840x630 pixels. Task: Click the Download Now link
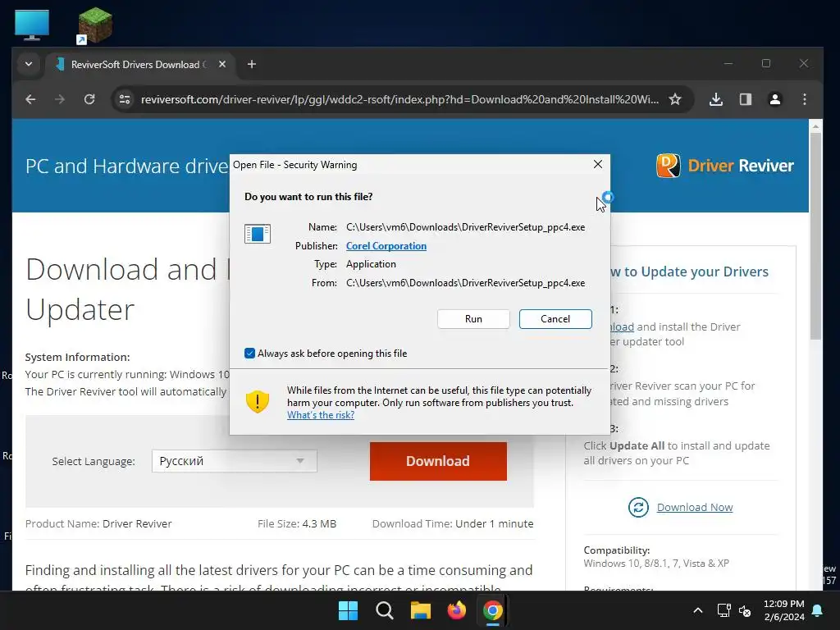[694, 507]
